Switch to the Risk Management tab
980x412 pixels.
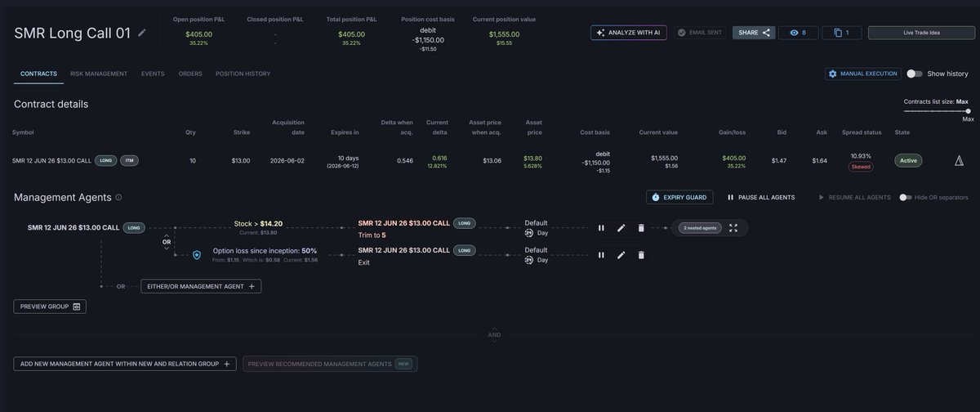click(x=99, y=74)
